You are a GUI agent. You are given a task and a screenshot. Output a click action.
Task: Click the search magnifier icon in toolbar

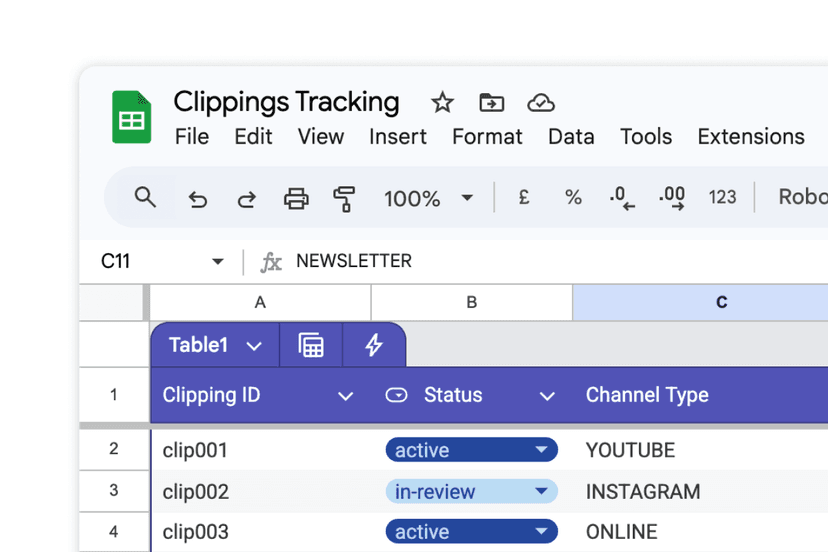coord(145,198)
